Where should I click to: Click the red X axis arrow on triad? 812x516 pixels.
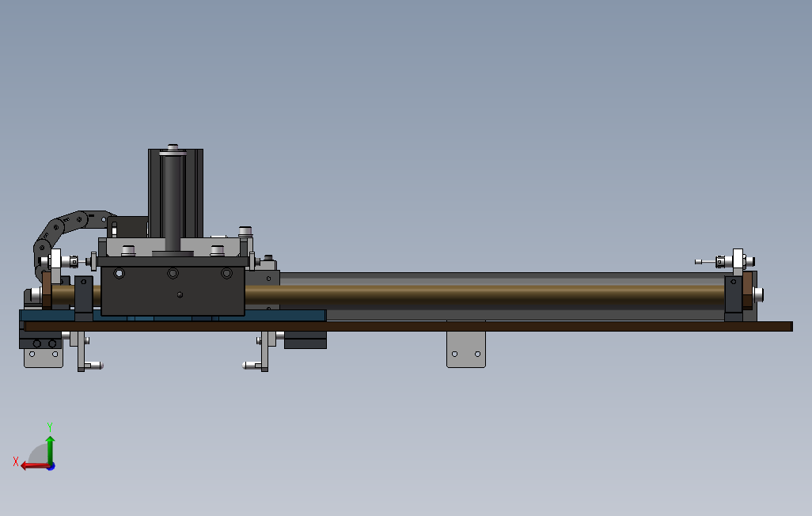tap(34, 466)
